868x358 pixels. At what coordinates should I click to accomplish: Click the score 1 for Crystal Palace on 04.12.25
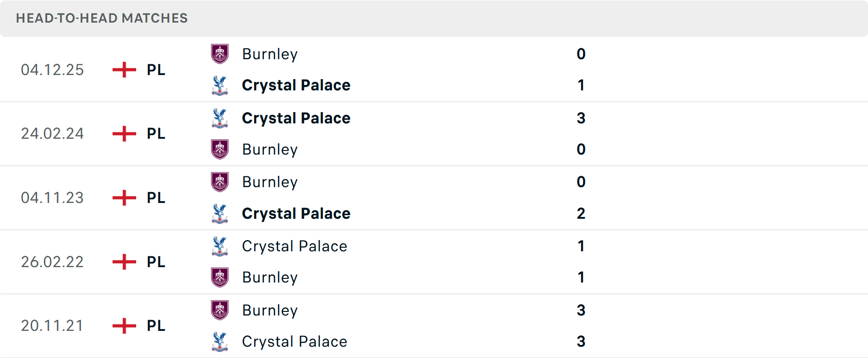pyautogui.click(x=581, y=85)
